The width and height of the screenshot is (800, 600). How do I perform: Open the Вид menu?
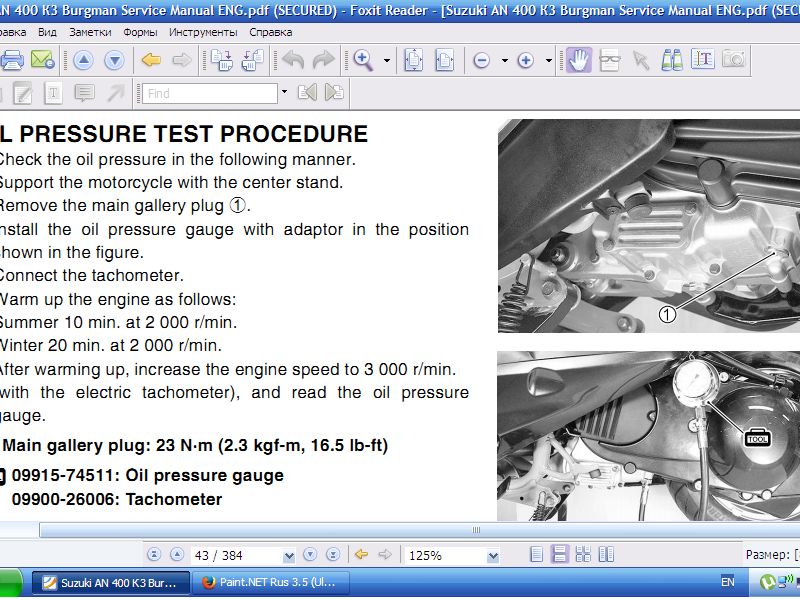tap(47, 32)
